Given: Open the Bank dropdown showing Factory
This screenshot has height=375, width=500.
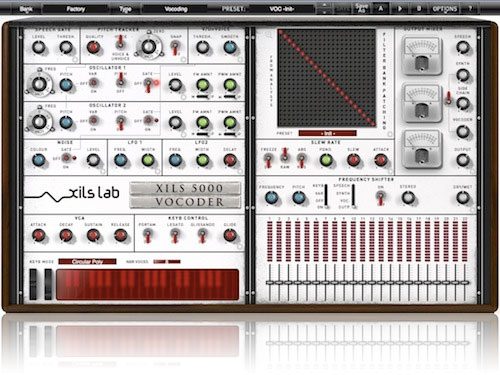Looking at the screenshot, I should pyautogui.click(x=76, y=9).
